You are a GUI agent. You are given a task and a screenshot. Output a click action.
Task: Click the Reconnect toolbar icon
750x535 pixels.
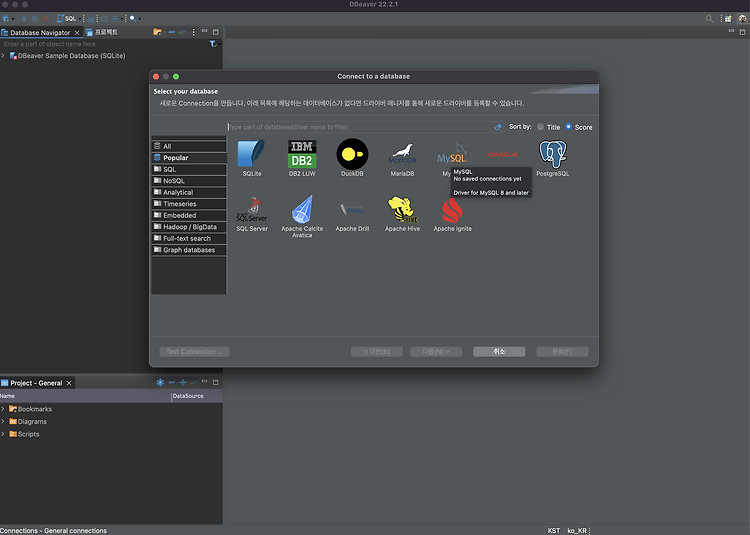pyautogui.click(x=35, y=19)
